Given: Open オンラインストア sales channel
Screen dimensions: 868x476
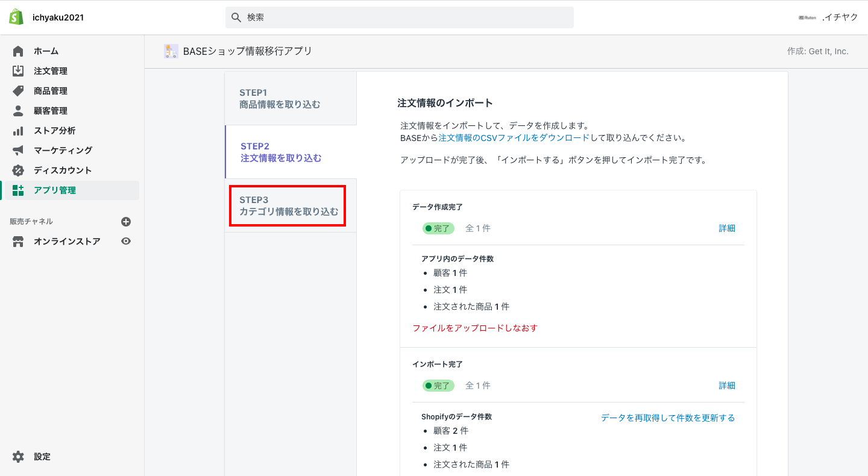Looking at the screenshot, I should tap(67, 242).
